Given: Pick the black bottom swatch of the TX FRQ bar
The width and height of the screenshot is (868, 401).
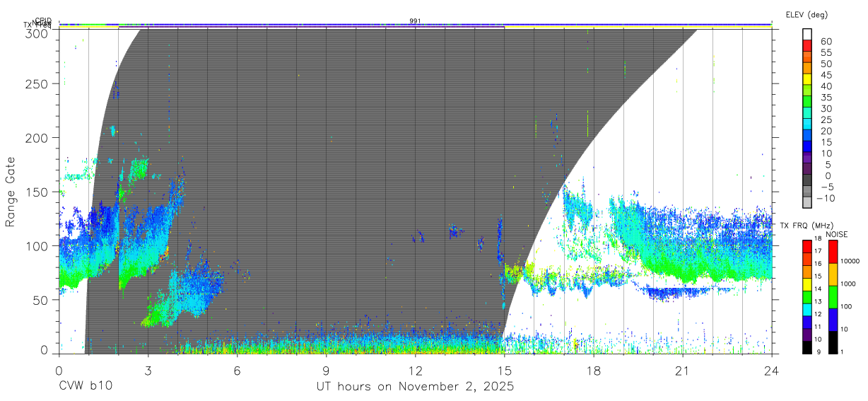Looking at the screenshot, I should (807, 347).
